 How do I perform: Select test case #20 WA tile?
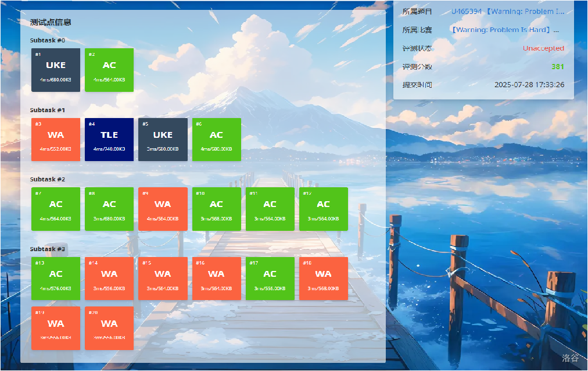pos(109,328)
